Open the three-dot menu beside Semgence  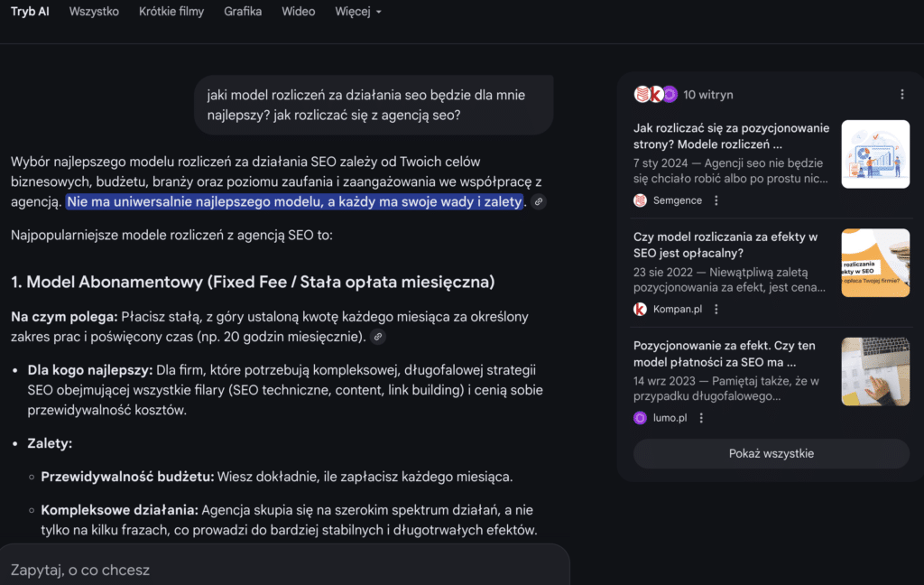click(x=716, y=200)
